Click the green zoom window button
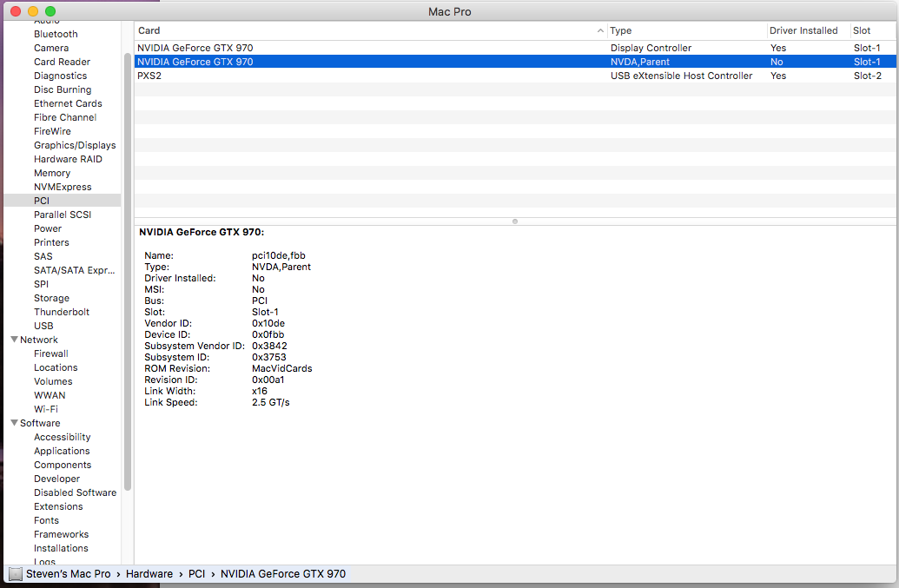The image size is (899, 588). coord(50,11)
